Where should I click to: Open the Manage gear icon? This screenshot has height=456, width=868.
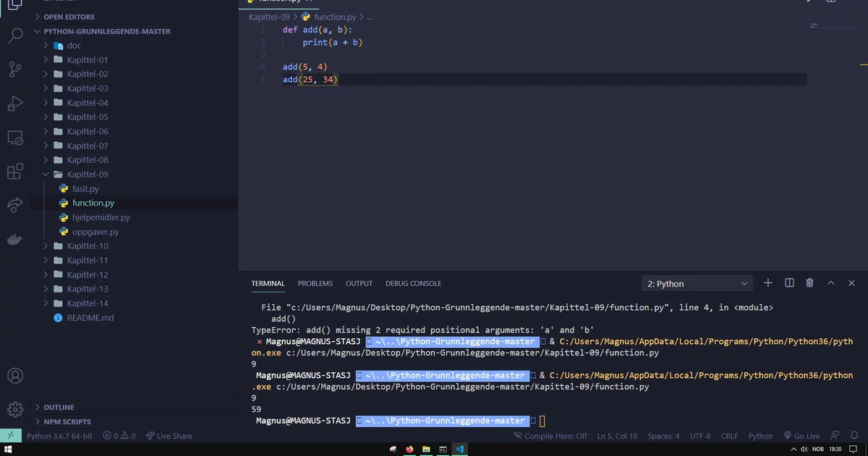click(14, 410)
